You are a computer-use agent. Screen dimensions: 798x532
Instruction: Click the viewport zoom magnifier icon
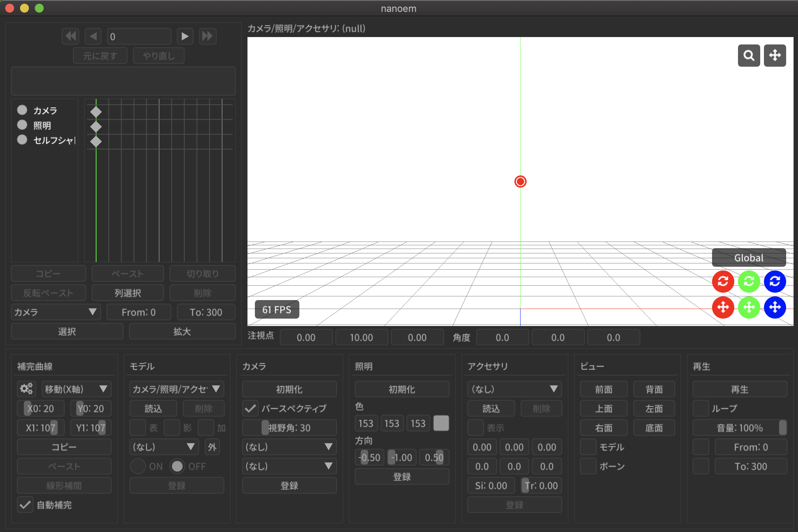(749, 56)
